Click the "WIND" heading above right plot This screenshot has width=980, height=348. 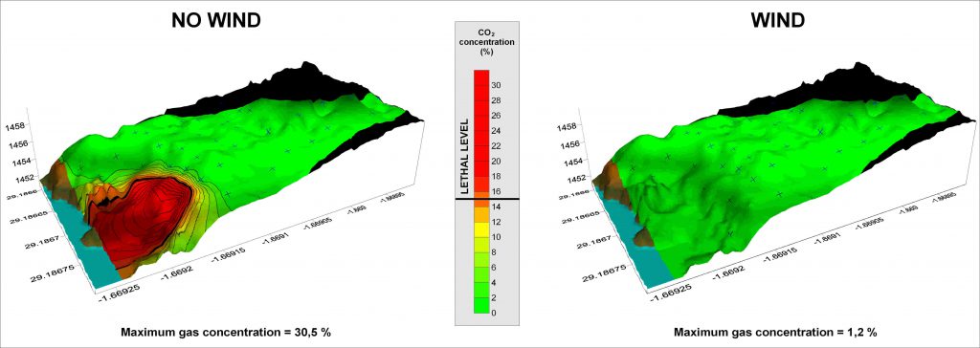click(777, 21)
